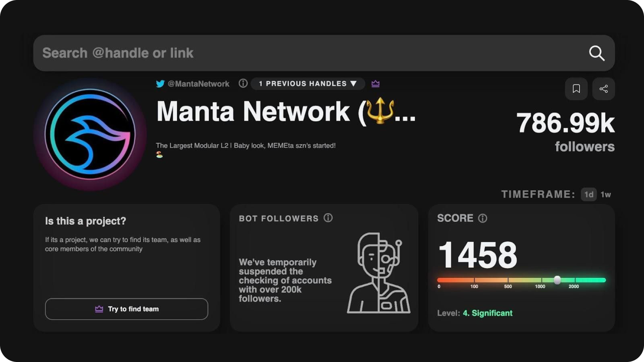Select the SCORE panel header
Viewport: 644px width, 362px height.
coord(454,218)
